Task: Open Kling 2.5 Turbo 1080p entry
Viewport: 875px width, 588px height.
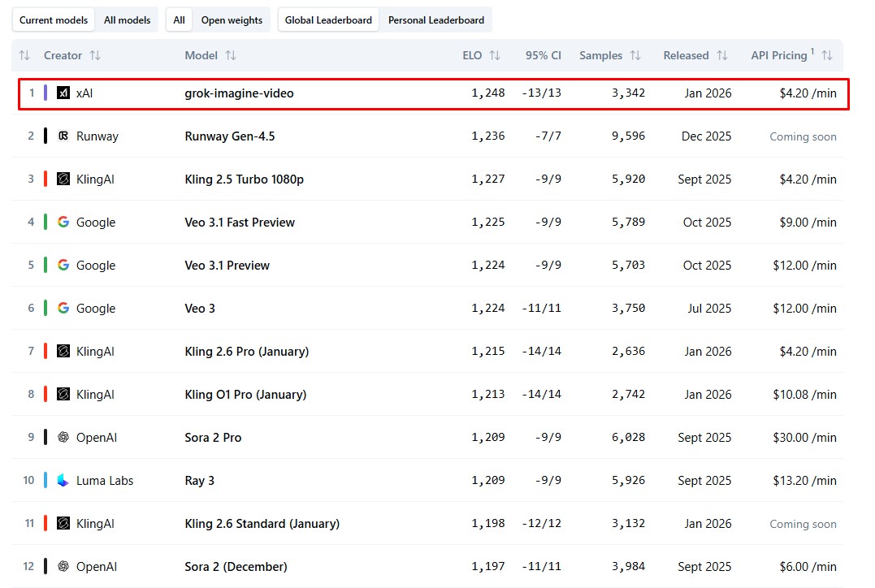Action: pyautogui.click(x=245, y=179)
